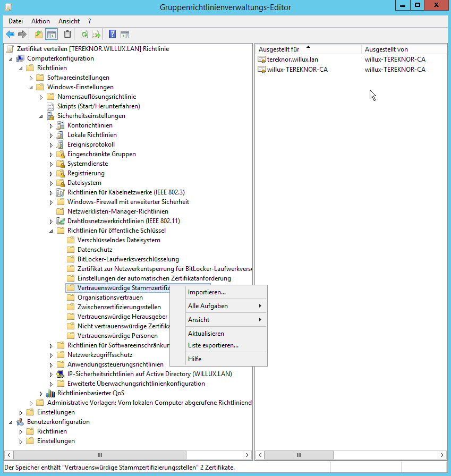Select the tereknor.willux.lan certificate entry
Screen dimensions: 451x476
click(292, 59)
